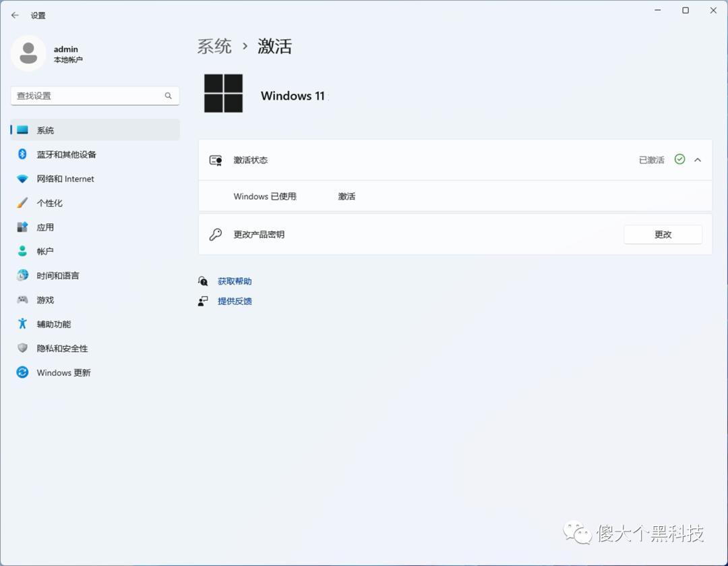Open 隐私和安全性 via the shield icon
The width and height of the screenshot is (728, 566).
[x=22, y=348]
